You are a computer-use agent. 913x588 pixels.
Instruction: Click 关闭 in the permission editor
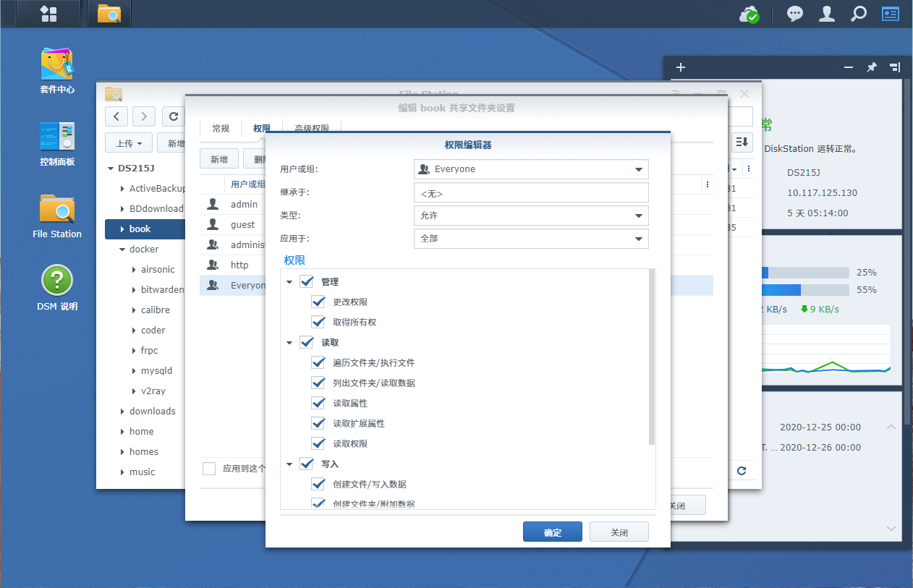[619, 532]
